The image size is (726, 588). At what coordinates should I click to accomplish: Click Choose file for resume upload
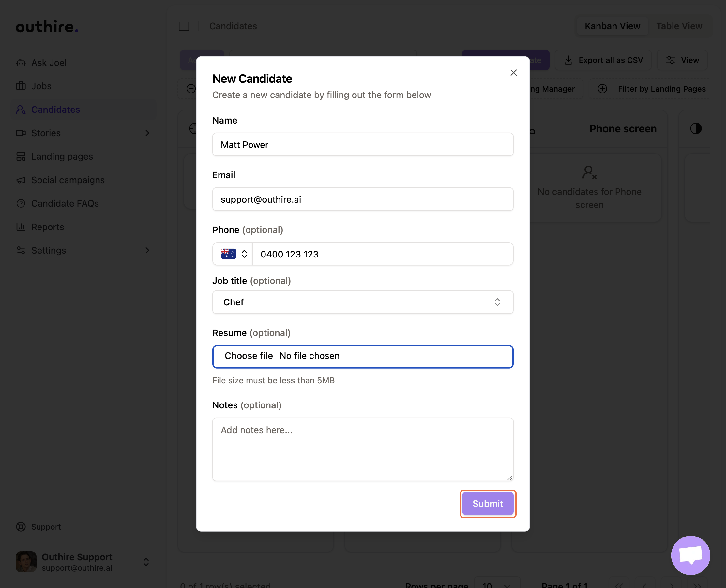pos(249,356)
